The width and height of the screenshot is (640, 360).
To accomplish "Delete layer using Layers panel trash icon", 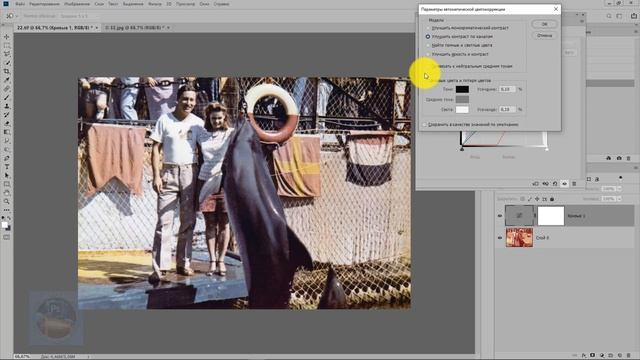I will coord(629,356).
